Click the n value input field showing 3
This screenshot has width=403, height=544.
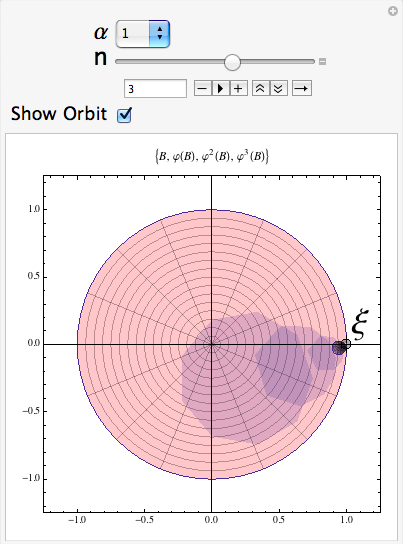point(155,88)
